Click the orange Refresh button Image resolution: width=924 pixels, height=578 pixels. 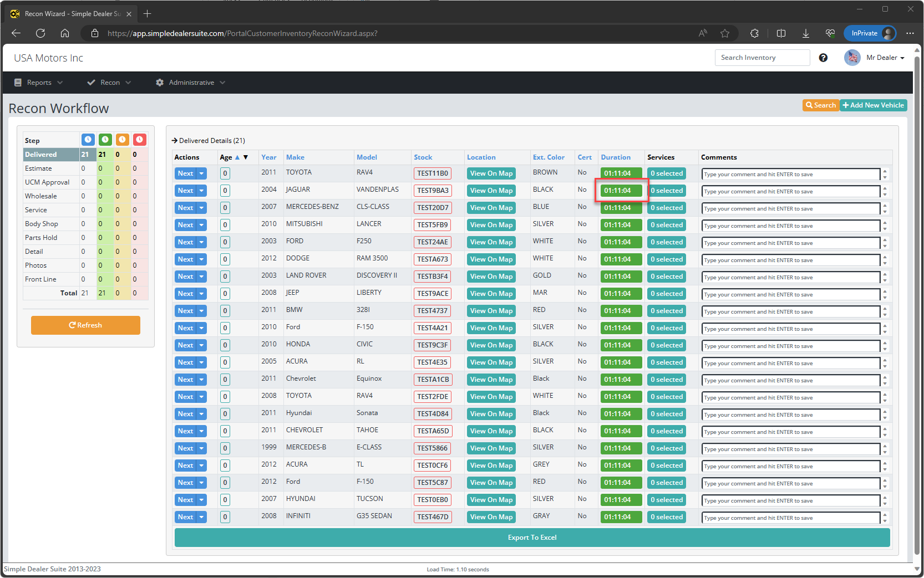85,325
